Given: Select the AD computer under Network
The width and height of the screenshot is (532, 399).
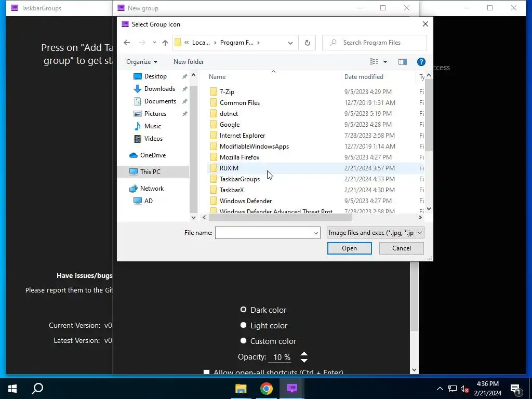Looking at the screenshot, I should pos(148,201).
